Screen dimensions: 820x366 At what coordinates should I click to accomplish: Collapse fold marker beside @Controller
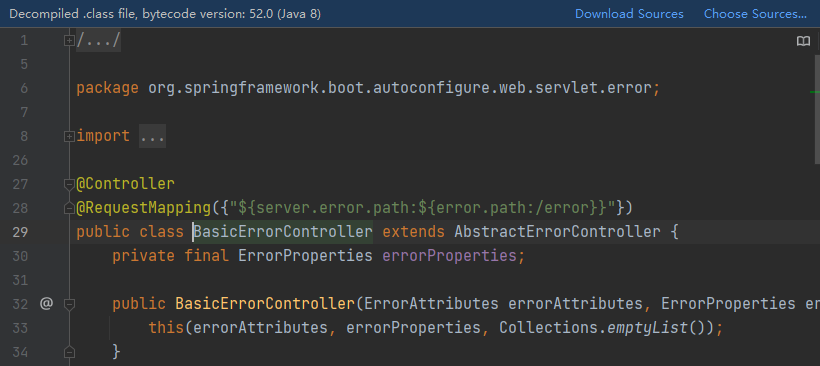[69, 184]
